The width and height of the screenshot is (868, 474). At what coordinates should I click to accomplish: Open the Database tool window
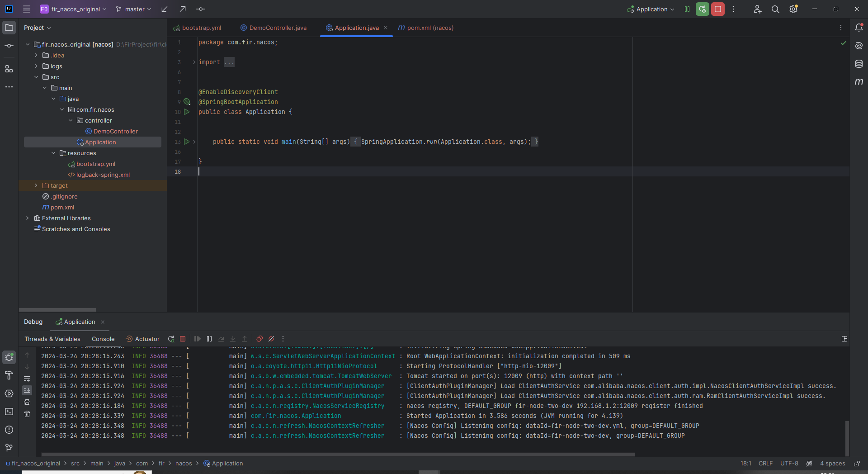tap(859, 64)
